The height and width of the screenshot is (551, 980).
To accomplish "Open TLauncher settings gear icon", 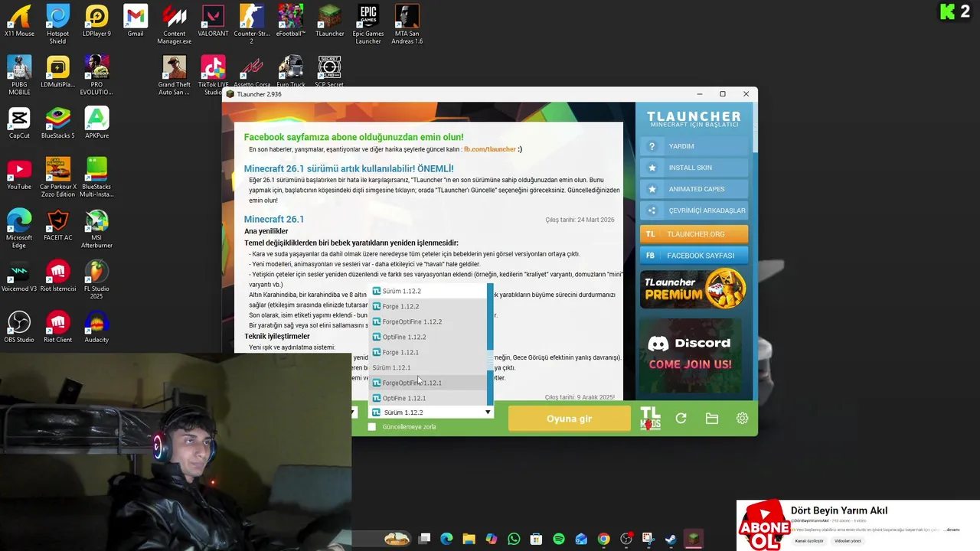I will click(742, 419).
